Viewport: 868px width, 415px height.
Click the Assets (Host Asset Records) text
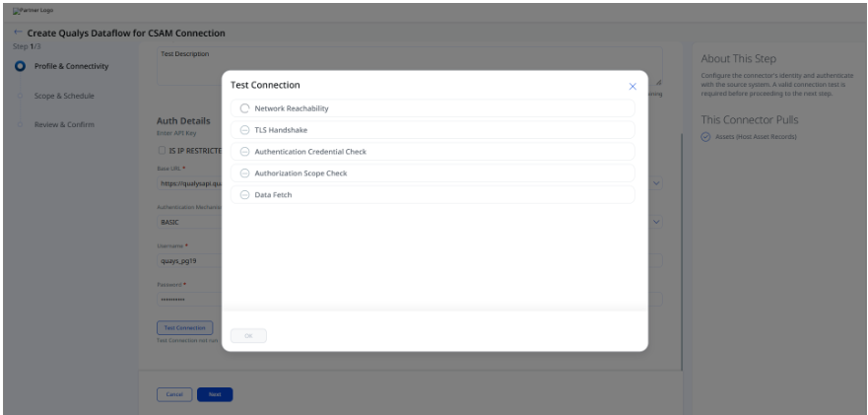click(x=756, y=137)
